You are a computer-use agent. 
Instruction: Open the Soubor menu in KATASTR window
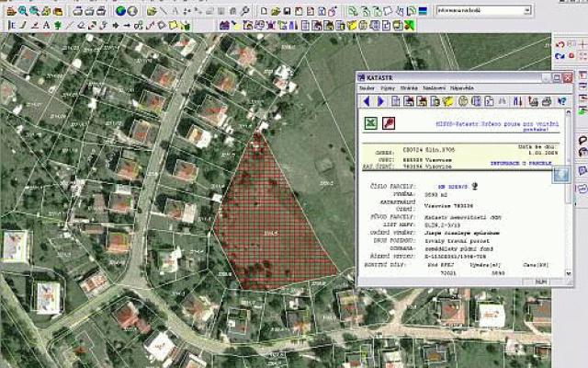(x=367, y=88)
